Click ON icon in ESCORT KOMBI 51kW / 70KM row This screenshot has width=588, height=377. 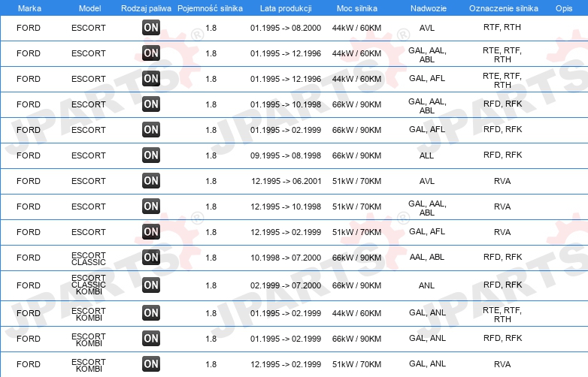tap(151, 364)
